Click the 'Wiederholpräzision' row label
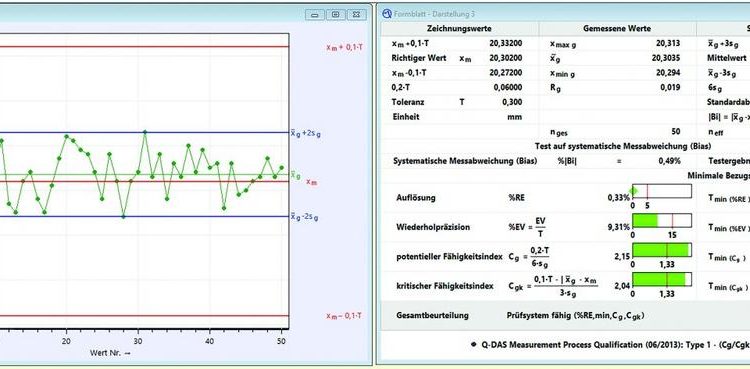This screenshot has height=369, width=750. (x=433, y=227)
